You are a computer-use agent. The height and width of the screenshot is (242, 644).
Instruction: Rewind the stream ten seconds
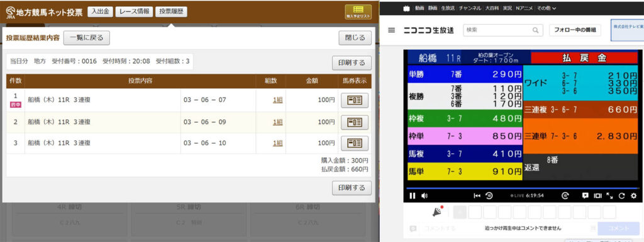click(x=489, y=195)
